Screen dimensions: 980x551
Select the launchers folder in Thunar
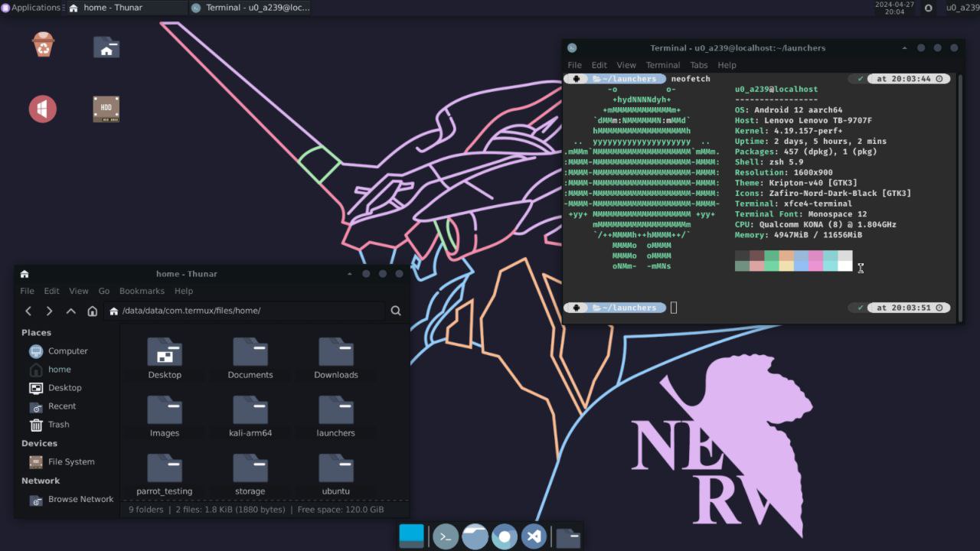(x=336, y=416)
